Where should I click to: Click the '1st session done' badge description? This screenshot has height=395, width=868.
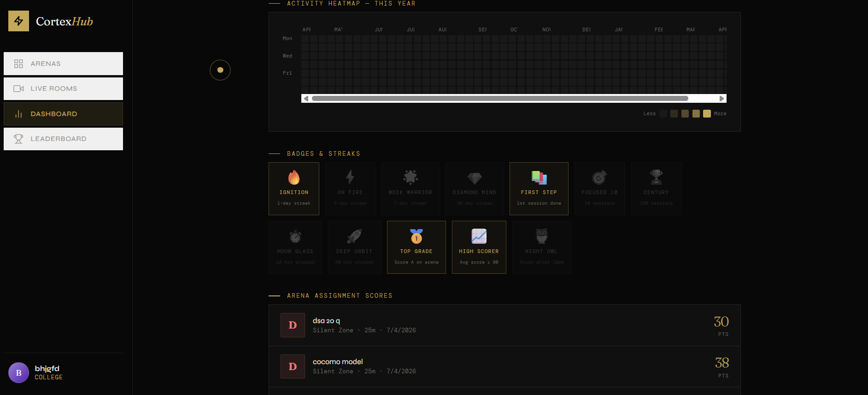point(539,203)
